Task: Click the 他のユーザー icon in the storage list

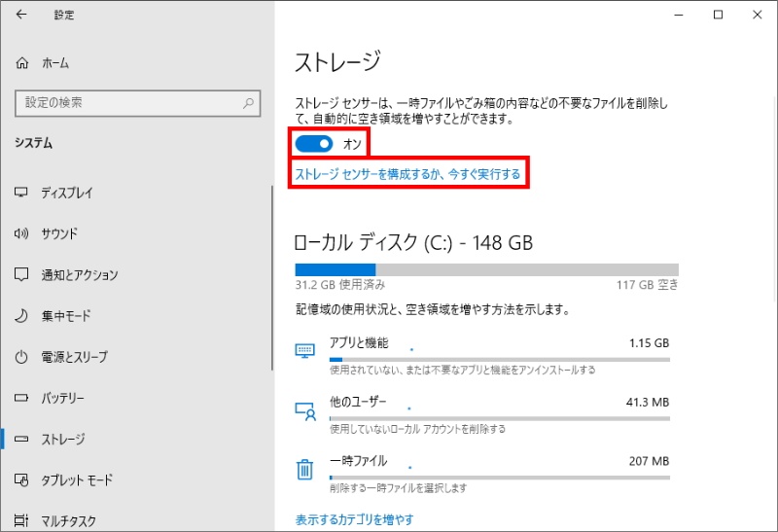Action: [305, 410]
